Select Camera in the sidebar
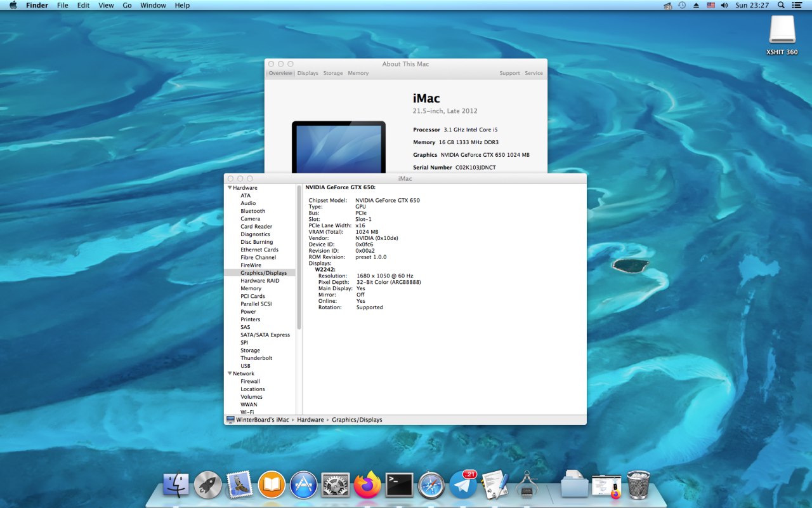The image size is (812, 508). pos(250,219)
